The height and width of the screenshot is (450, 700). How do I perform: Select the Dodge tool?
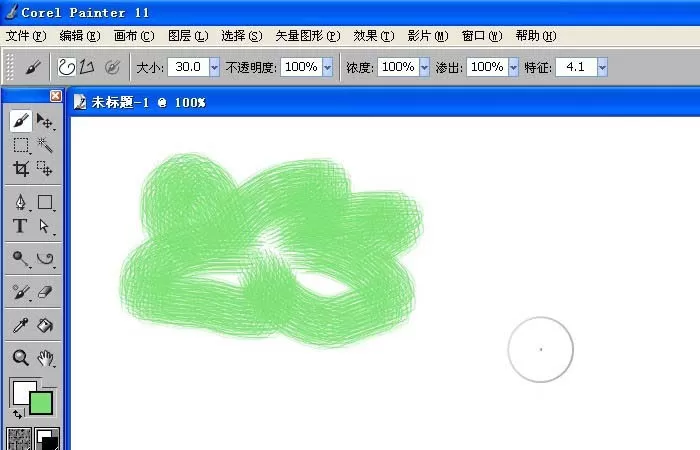20,258
